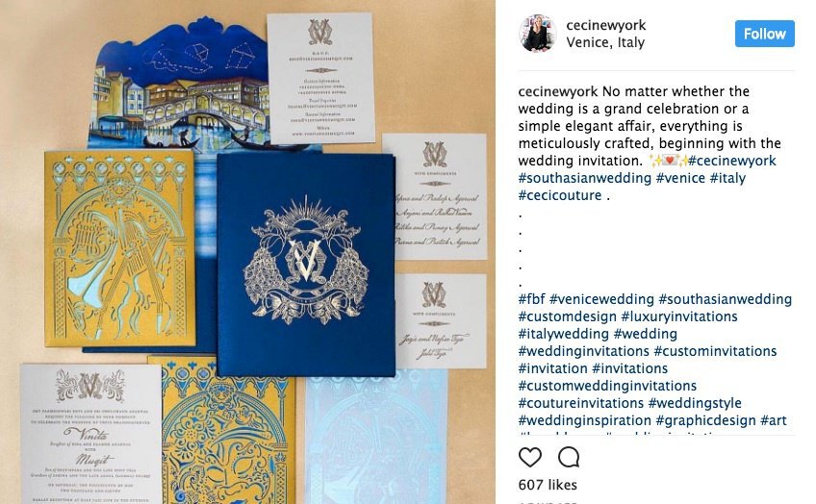Open the #italy hashtag

[727, 178]
